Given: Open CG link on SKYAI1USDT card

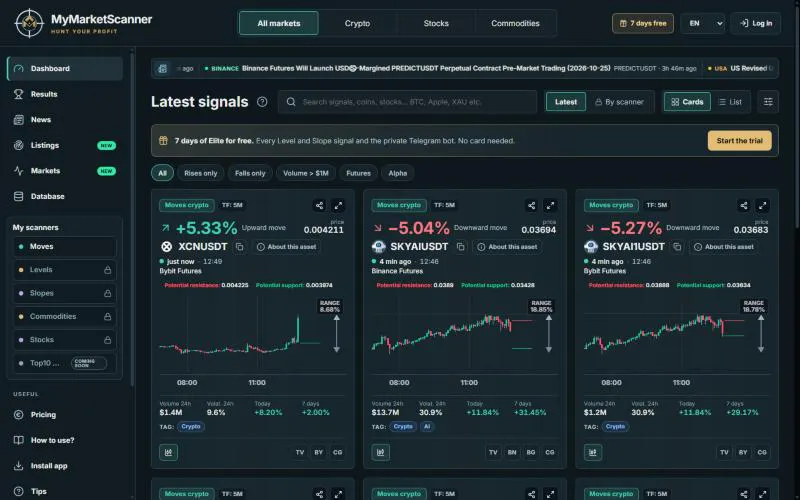Looking at the screenshot, I should (762, 452).
